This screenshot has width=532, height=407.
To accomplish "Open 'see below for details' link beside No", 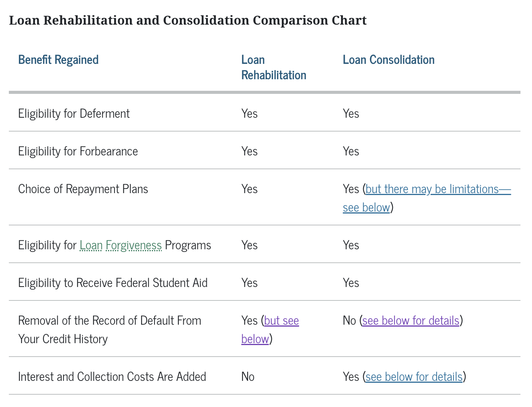I will point(411,321).
